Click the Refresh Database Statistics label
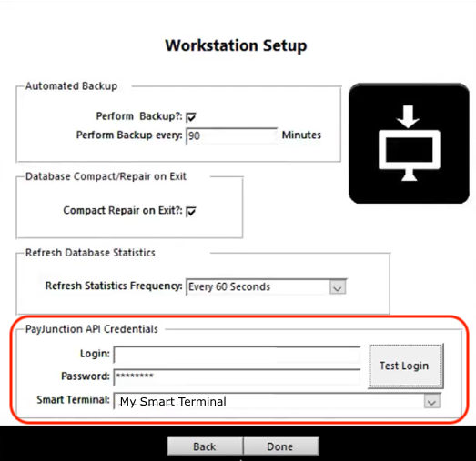 point(90,253)
